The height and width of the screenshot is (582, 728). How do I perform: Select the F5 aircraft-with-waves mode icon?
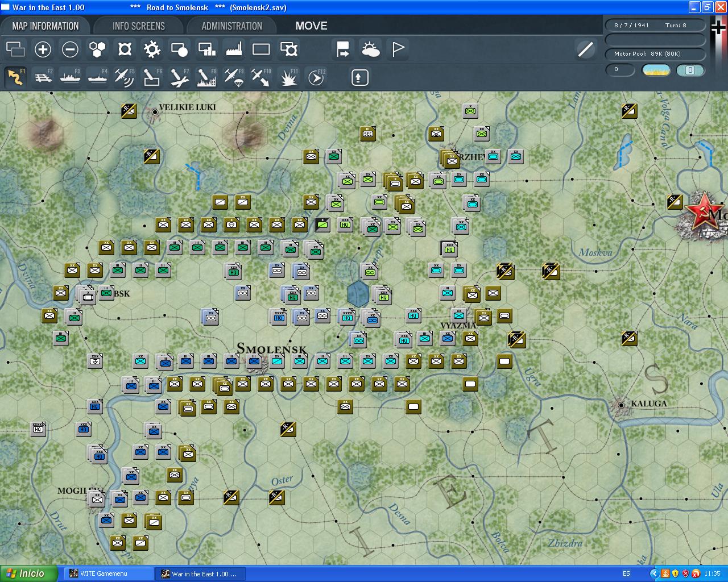125,77
